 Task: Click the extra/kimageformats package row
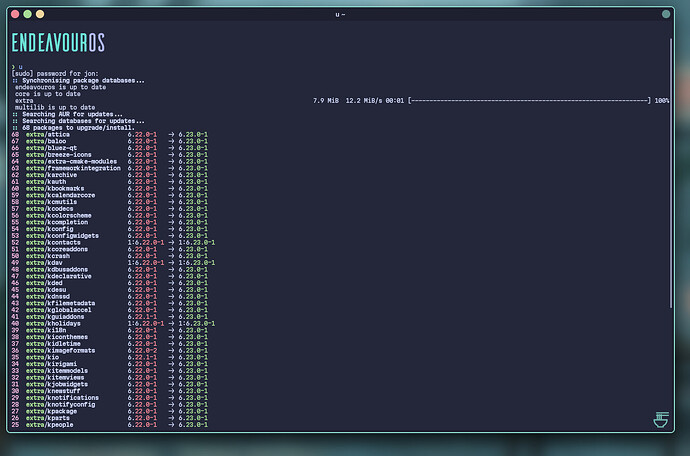[110, 350]
